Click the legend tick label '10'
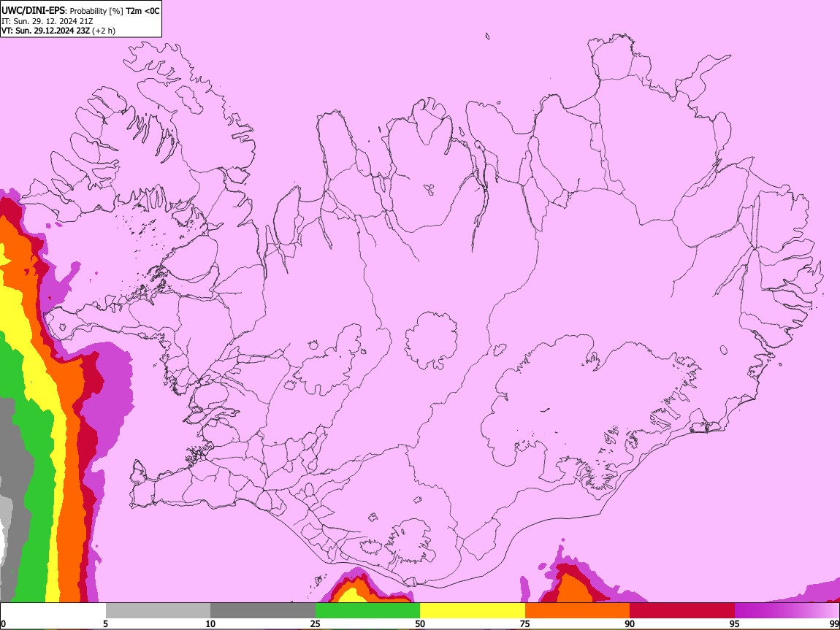This screenshot has width=840, height=630. coord(210,624)
